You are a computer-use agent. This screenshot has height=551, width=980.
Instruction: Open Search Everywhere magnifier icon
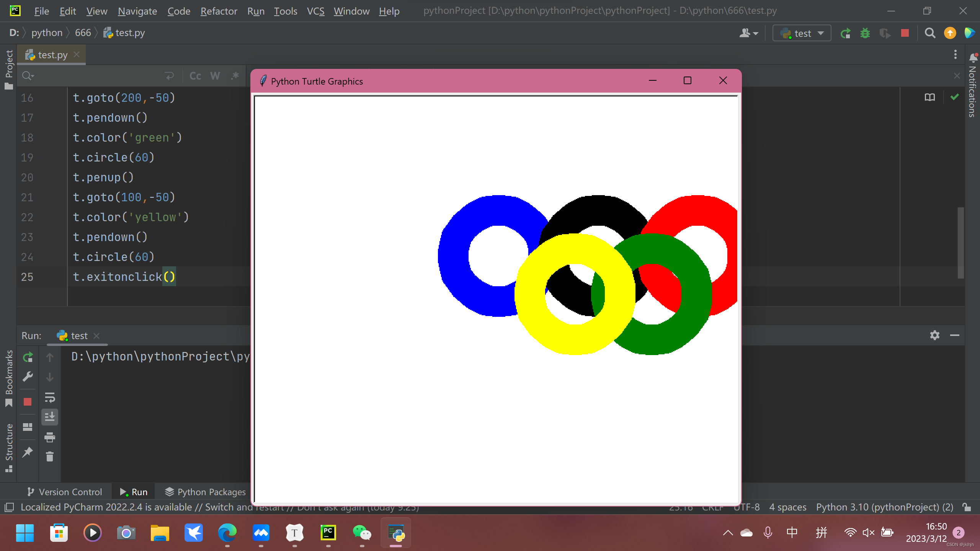pyautogui.click(x=930, y=33)
